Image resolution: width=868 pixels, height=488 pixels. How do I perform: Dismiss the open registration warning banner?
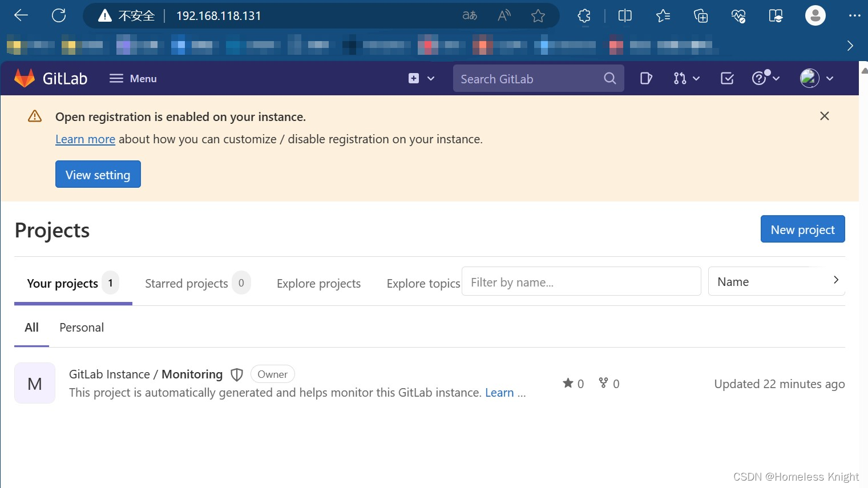click(824, 116)
